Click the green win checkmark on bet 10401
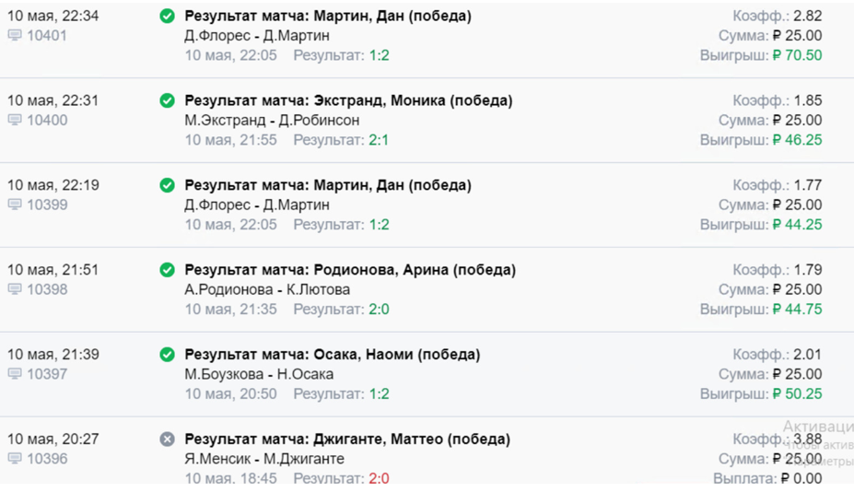Screen dimensions: 854x504 pos(167,16)
